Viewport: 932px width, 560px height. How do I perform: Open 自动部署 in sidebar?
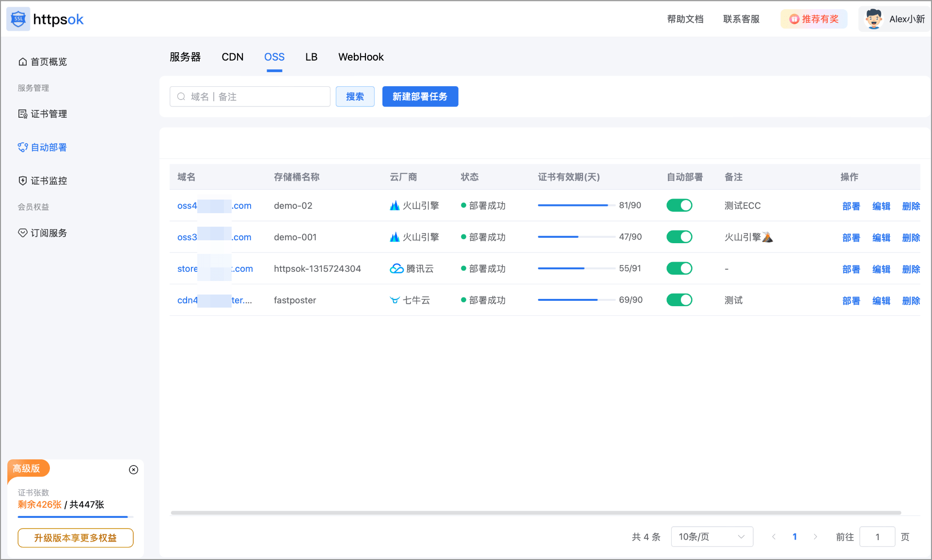click(x=43, y=147)
